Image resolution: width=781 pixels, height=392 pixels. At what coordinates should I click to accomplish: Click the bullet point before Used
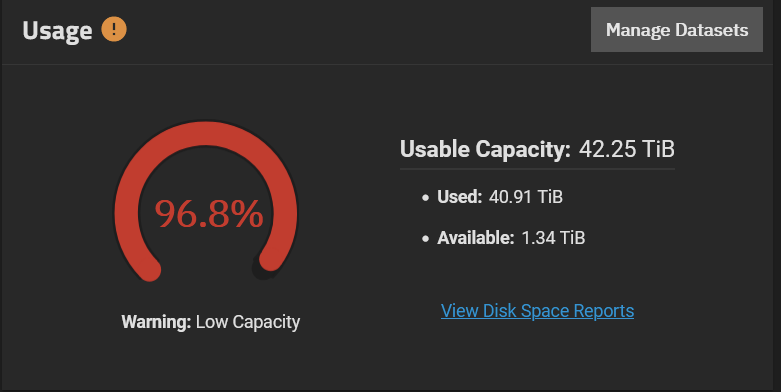[x=425, y=198]
